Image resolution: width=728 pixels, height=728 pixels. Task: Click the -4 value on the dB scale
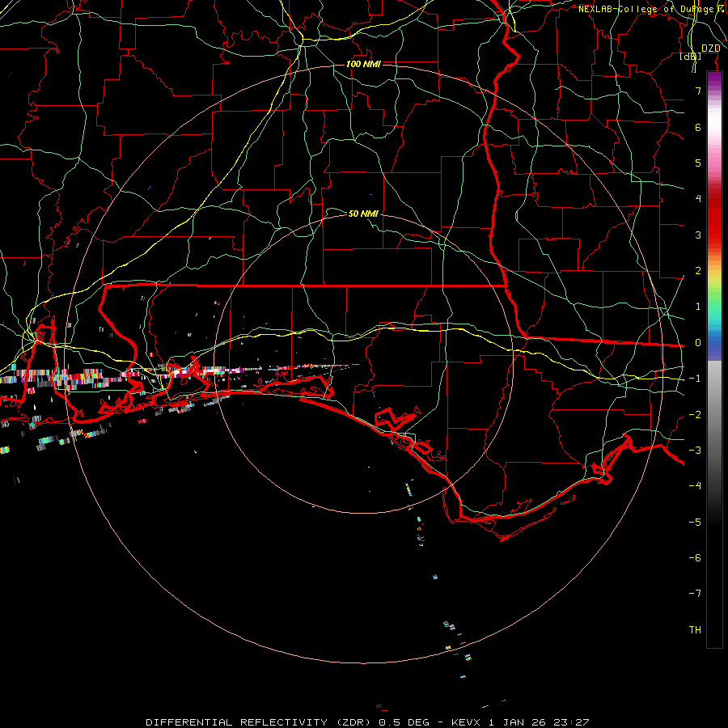click(x=695, y=486)
